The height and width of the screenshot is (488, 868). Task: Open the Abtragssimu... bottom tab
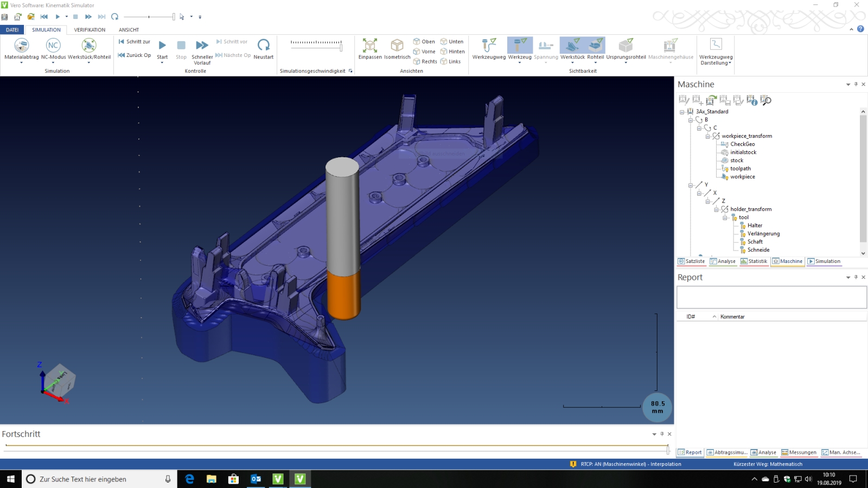coord(727,452)
